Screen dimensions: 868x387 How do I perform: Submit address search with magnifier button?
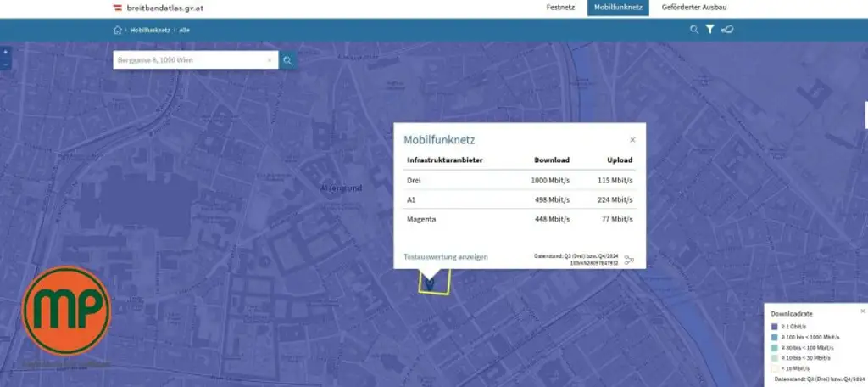pyautogui.click(x=288, y=60)
